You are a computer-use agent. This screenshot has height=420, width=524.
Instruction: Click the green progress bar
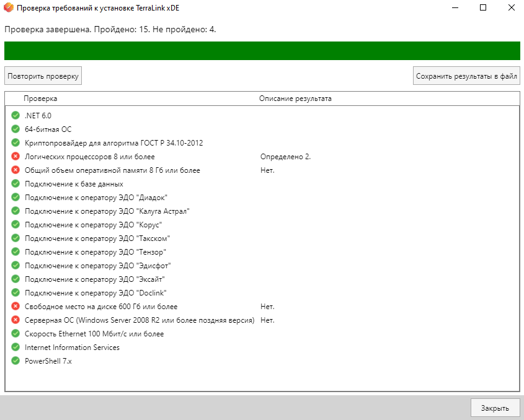pos(262,51)
